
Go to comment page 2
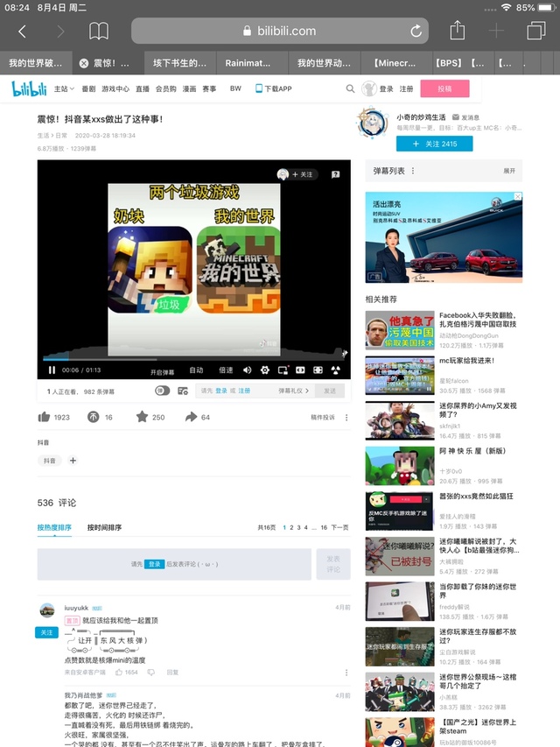pyautogui.click(x=291, y=527)
